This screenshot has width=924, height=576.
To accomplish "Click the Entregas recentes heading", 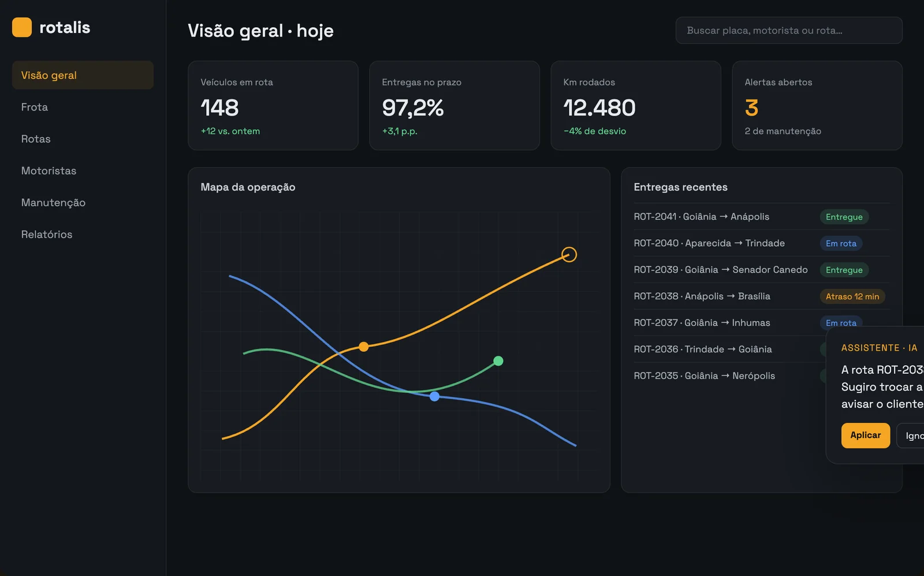I will point(680,187).
